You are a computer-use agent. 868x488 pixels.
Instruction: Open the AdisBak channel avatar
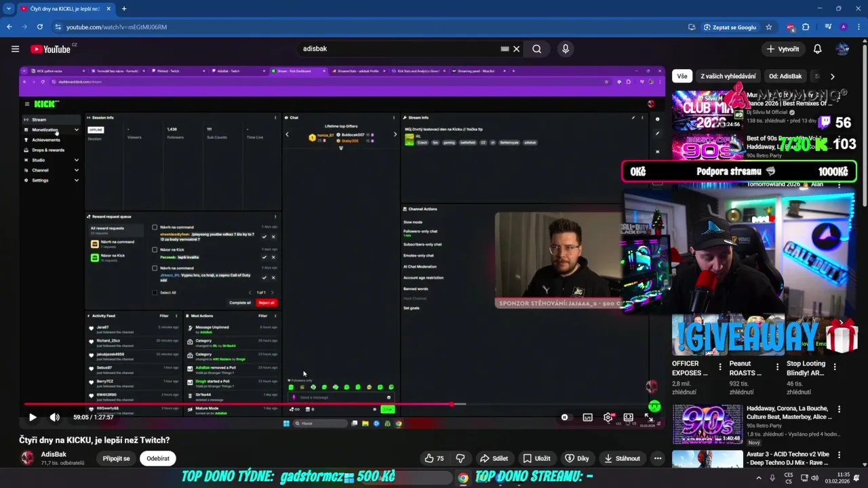pyautogui.click(x=27, y=458)
